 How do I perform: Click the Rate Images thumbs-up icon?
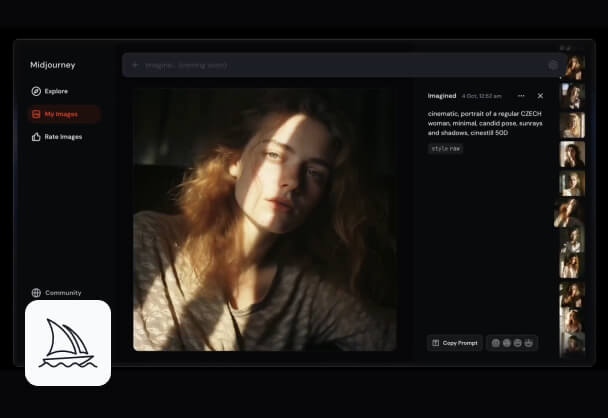pyautogui.click(x=36, y=137)
